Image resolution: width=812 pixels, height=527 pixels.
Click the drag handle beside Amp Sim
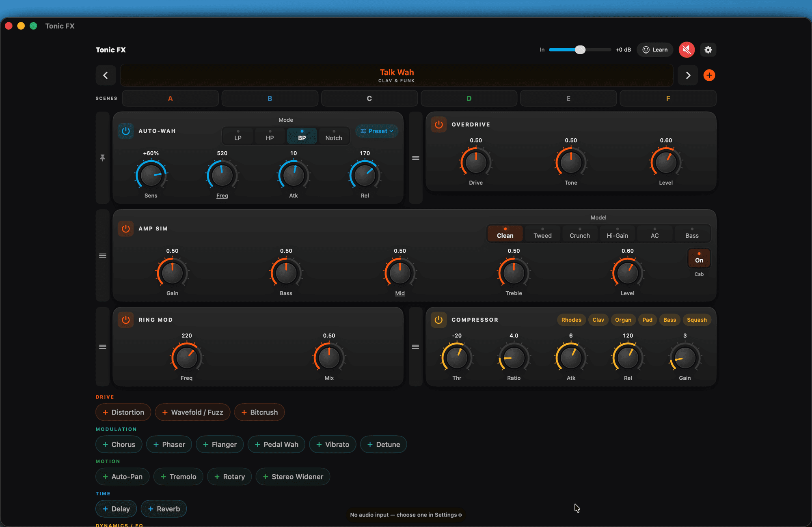(x=103, y=256)
